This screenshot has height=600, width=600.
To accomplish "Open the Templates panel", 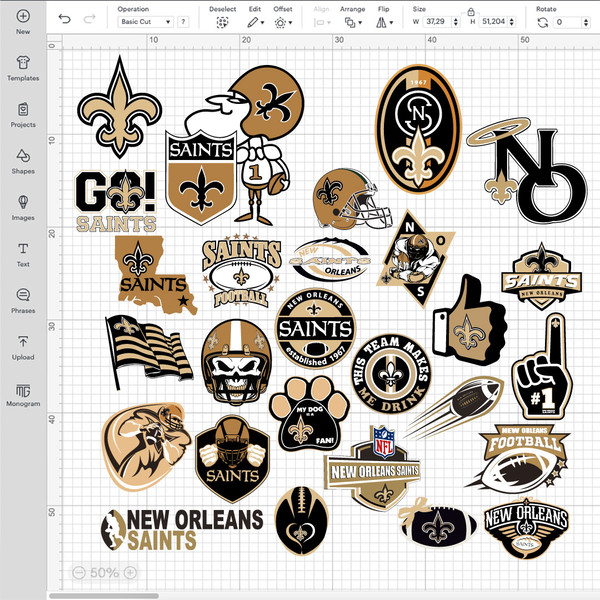I will click(23, 68).
